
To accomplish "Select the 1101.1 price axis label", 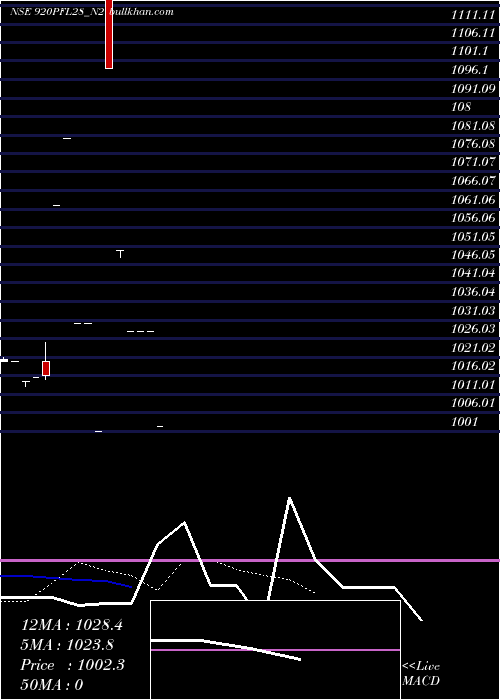I will point(469,51).
